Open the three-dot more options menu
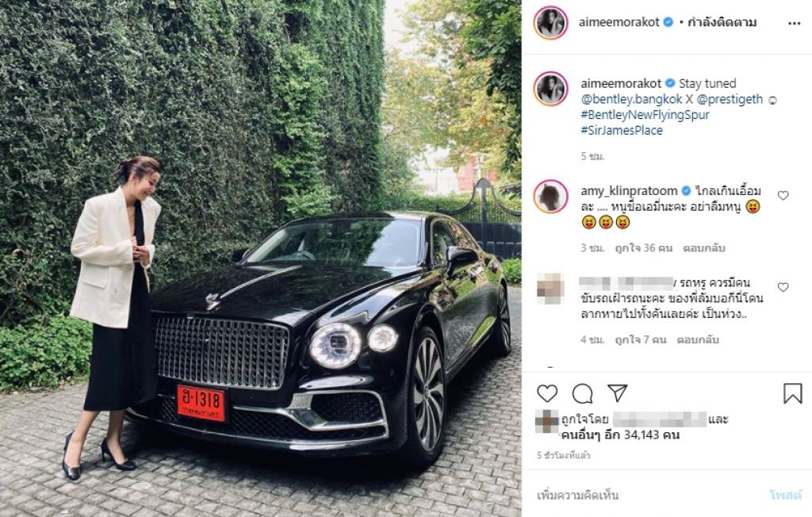This screenshot has width=812, height=517. pyautogui.click(x=794, y=23)
